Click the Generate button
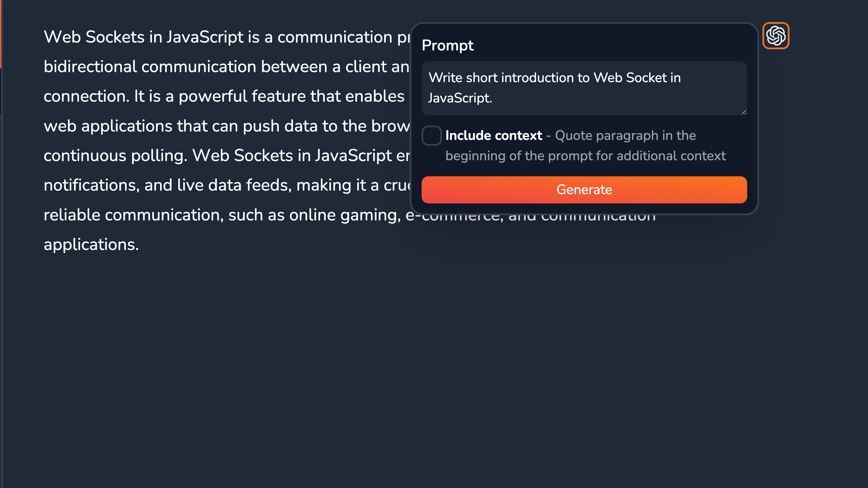868x488 pixels. click(x=584, y=190)
